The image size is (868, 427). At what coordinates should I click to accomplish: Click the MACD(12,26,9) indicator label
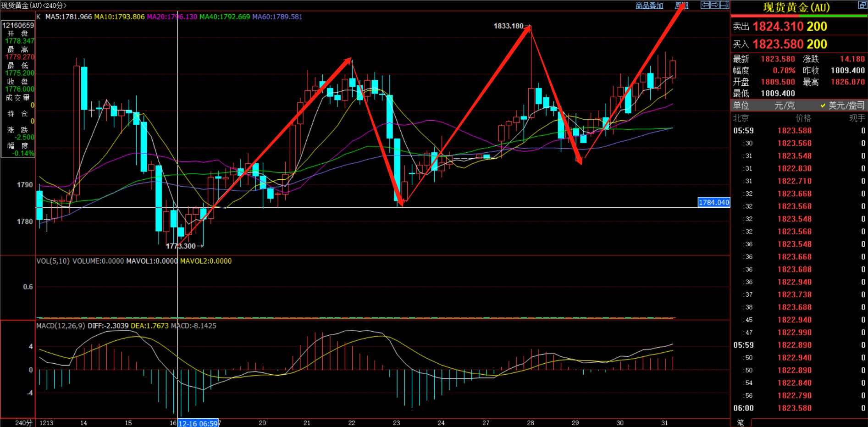point(61,326)
